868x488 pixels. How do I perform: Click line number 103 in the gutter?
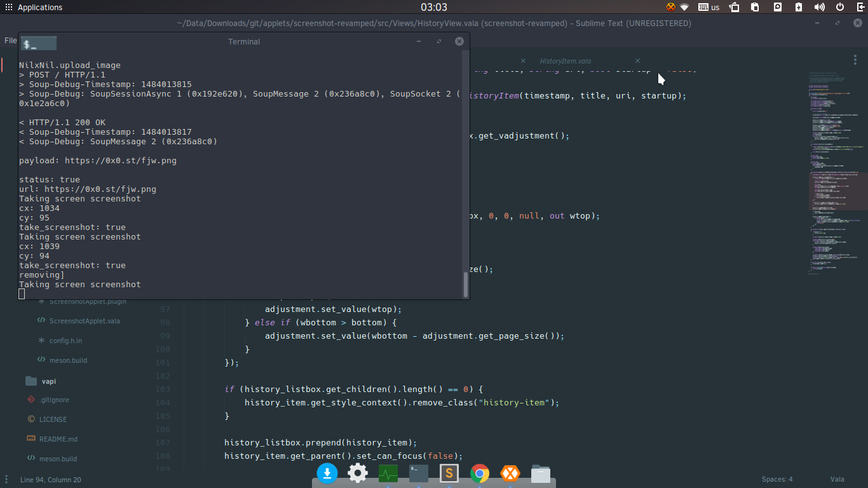pos(163,390)
